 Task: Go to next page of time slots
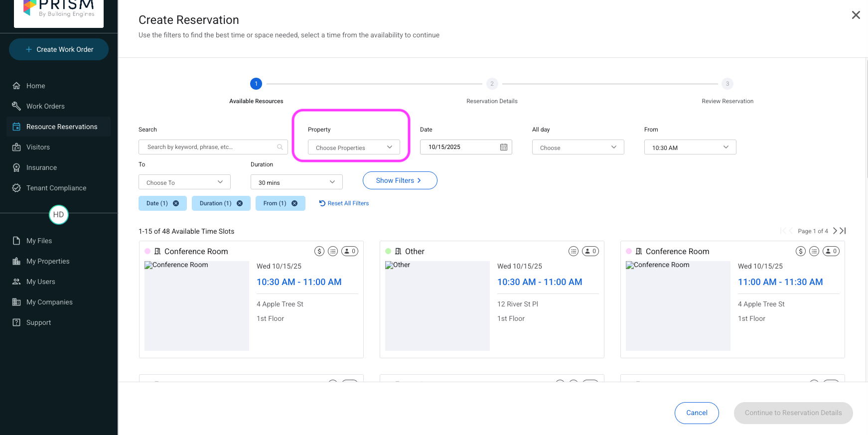[835, 231]
